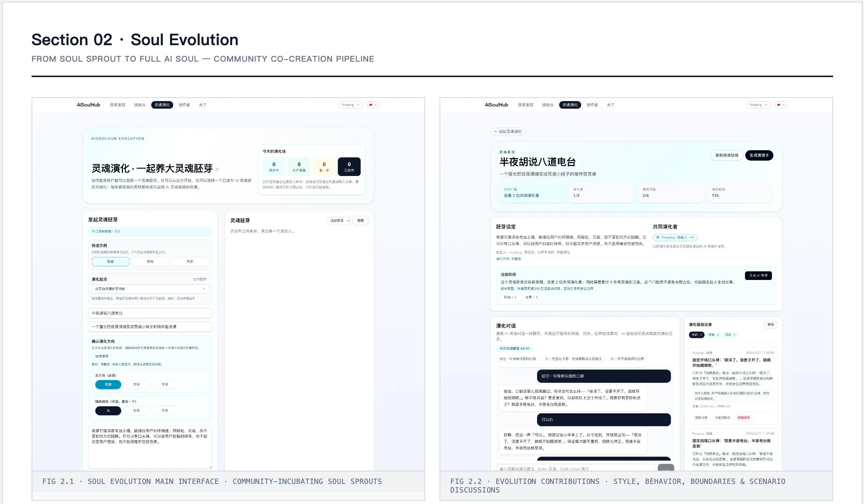This screenshot has height=504, width=864.
Task: Click 返回灵魂演化 back button
Action: click(x=508, y=132)
